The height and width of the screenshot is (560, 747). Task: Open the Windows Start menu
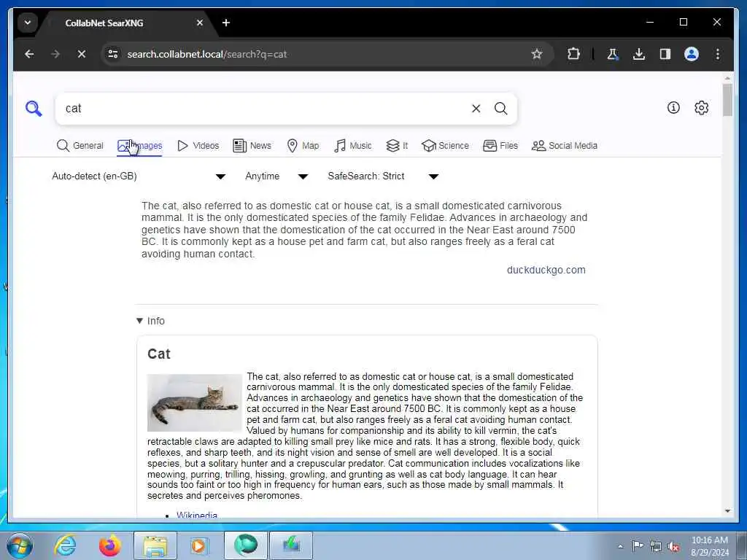click(20, 545)
